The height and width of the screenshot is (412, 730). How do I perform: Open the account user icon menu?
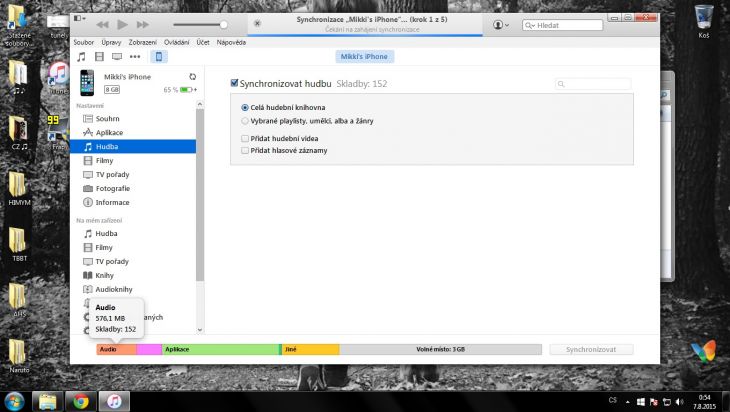coord(500,25)
